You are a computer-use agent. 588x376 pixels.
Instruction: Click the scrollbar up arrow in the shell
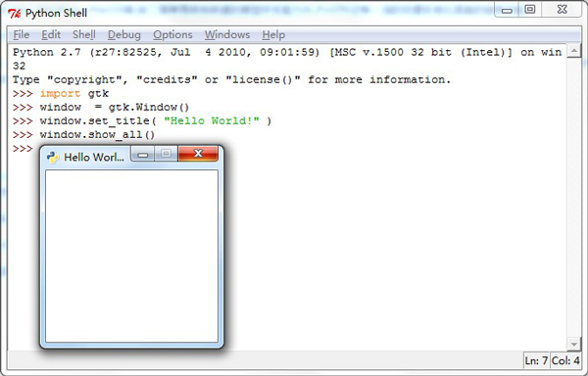(573, 51)
